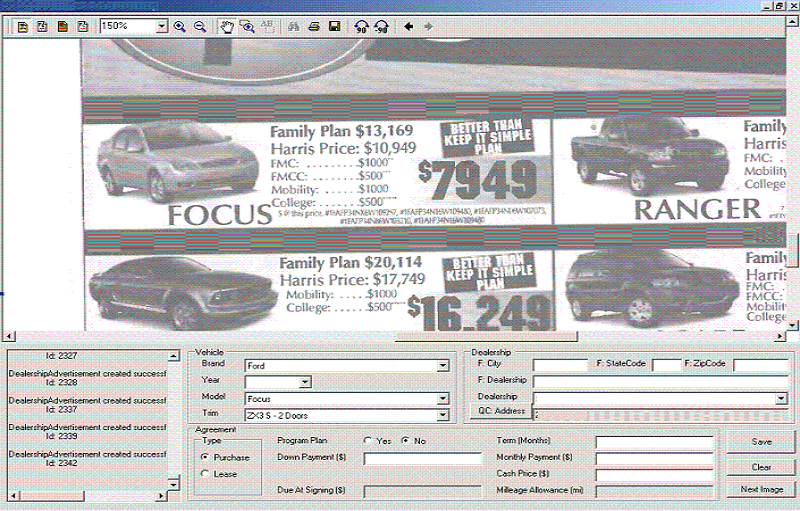Go to the previous image with the back arrow
This screenshot has height=511, width=800.
408,27
